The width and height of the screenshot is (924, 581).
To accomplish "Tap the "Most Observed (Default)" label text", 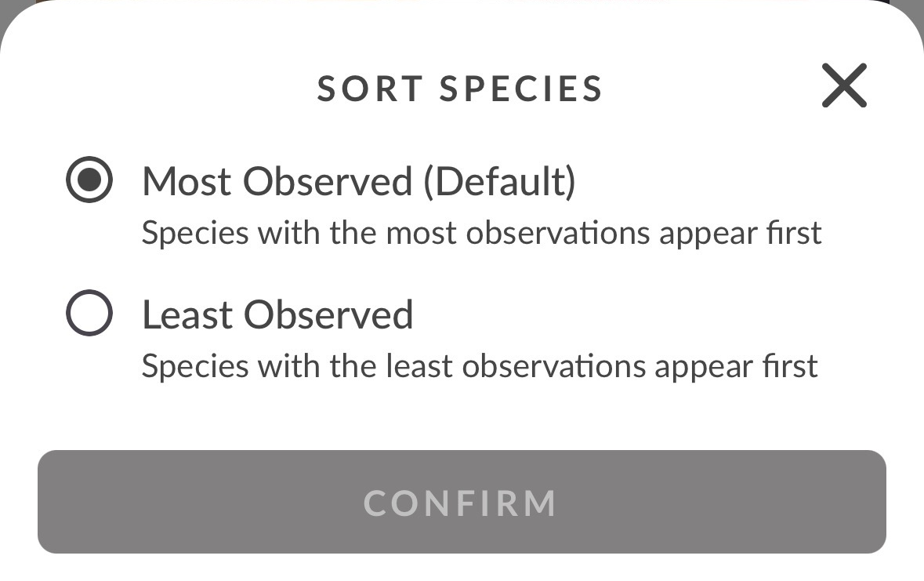I will tap(359, 181).
